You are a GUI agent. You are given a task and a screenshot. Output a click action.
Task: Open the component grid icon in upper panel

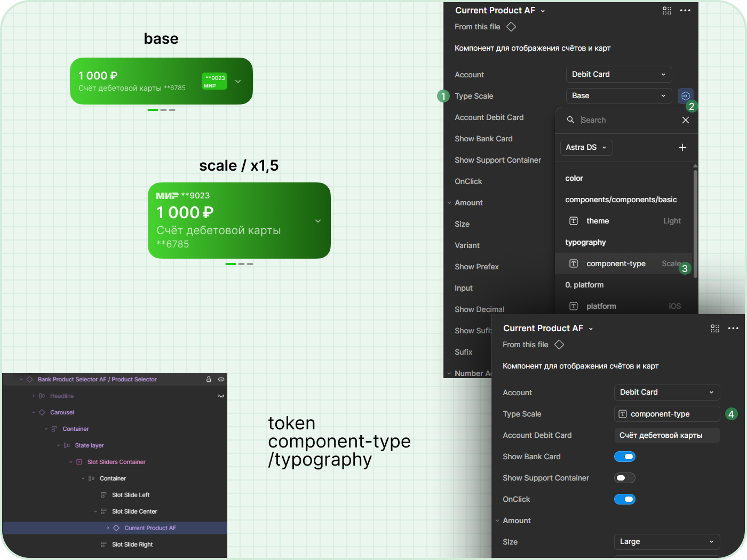coord(667,11)
